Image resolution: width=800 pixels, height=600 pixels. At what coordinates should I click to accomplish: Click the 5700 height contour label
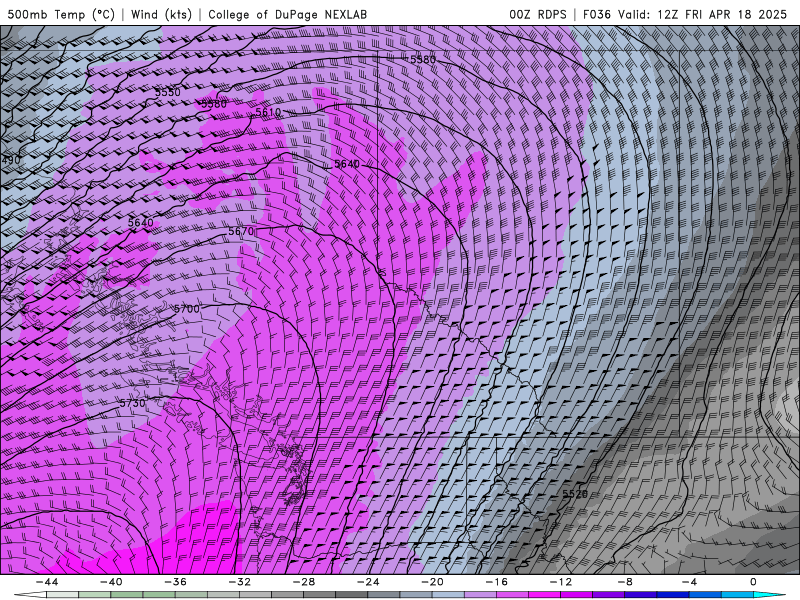click(187, 309)
